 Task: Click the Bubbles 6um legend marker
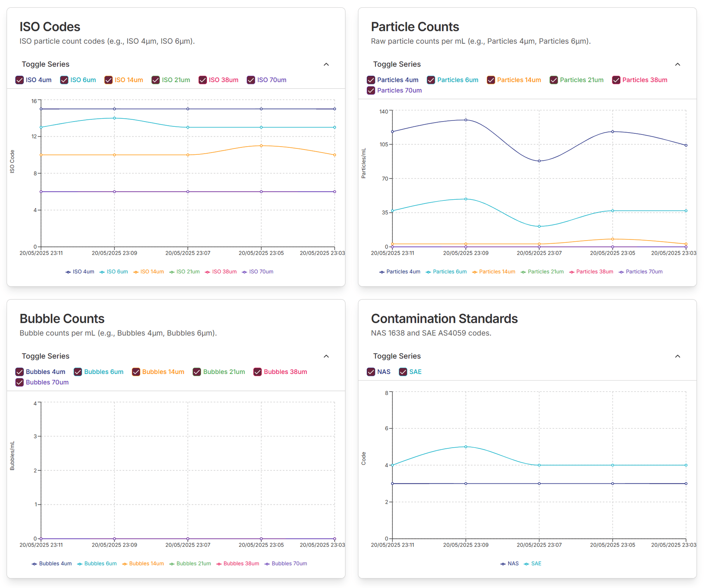(80, 563)
